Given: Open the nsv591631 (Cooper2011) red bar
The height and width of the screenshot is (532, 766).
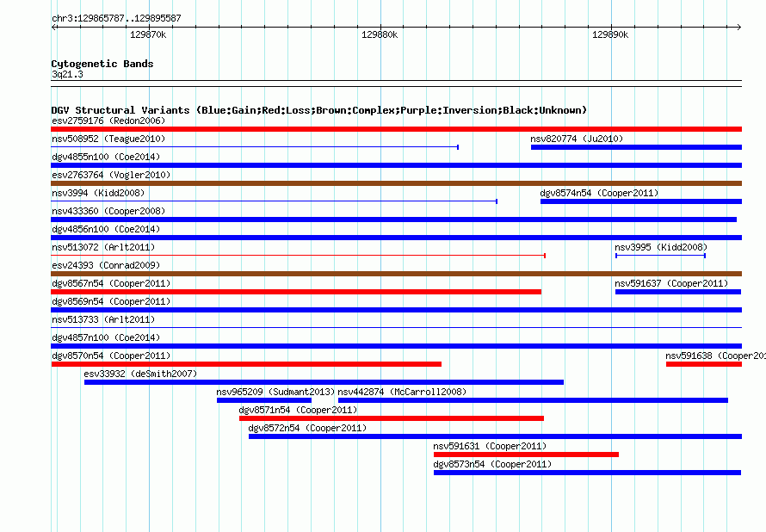Looking at the screenshot, I should click(526, 455).
